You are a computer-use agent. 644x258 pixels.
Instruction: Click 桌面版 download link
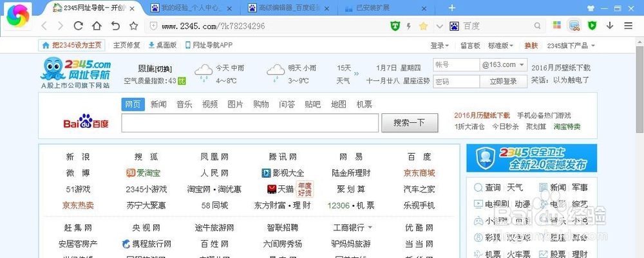(x=162, y=45)
